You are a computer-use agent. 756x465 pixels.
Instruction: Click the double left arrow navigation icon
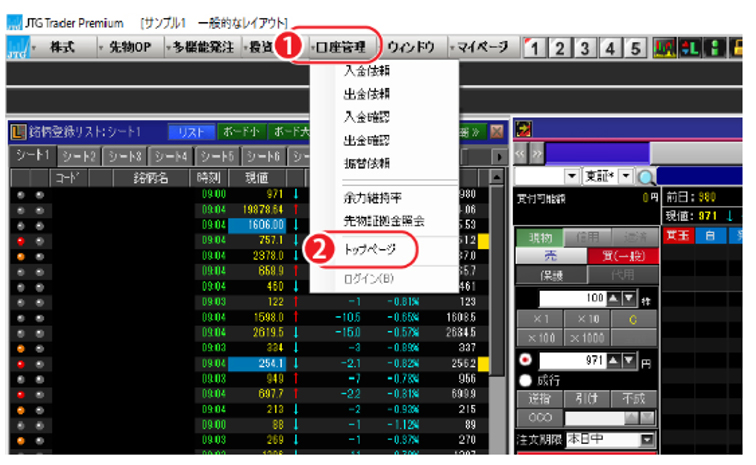(519, 155)
